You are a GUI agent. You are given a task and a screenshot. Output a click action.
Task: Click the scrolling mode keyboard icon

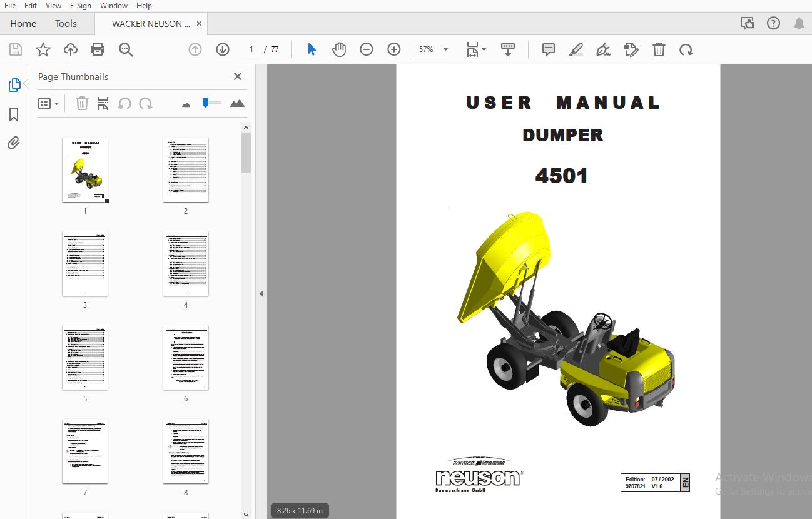click(x=508, y=50)
